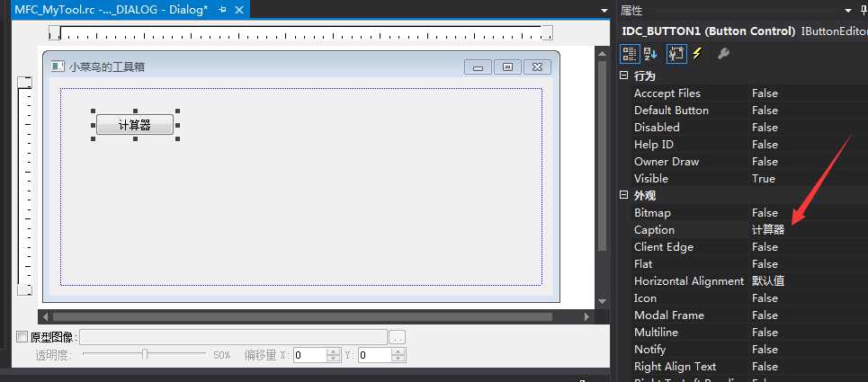This screenshot has height=382, width=868.
Task: Open the active documents list dropdown
Action: (x=604, y=11)
